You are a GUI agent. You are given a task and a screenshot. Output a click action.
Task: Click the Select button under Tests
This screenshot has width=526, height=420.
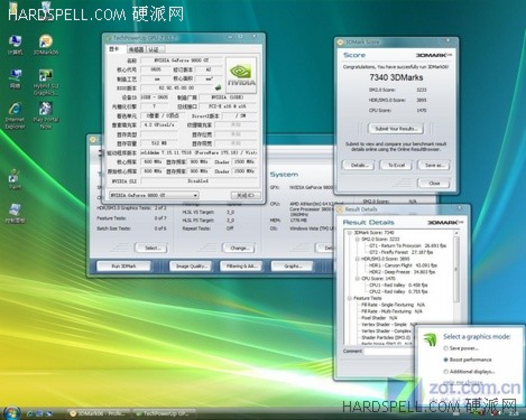[x=151, y=248]
